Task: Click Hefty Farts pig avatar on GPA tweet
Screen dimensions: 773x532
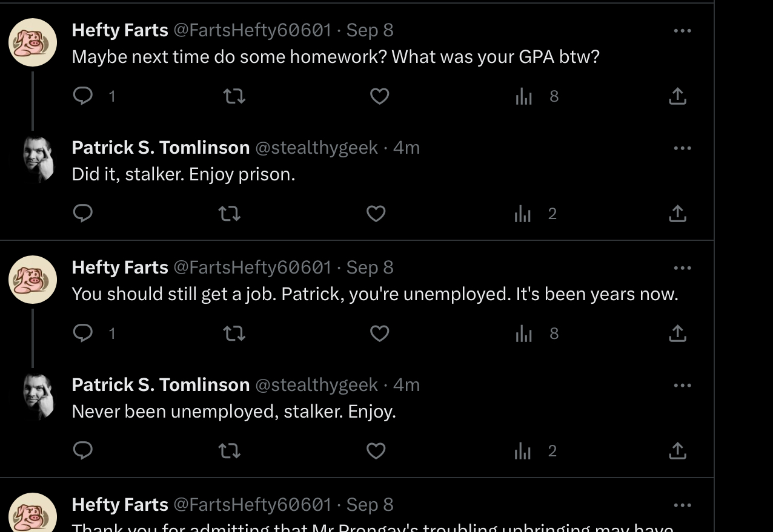Action: click(x=33, y=42)
